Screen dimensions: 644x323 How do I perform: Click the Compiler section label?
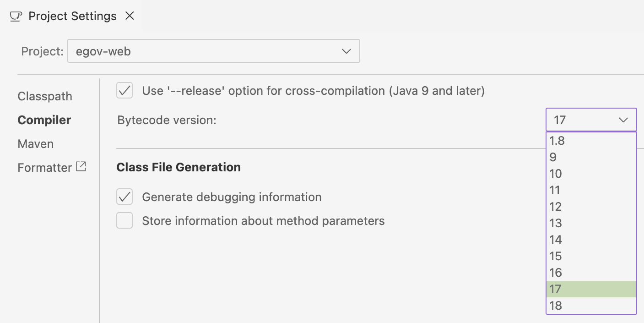(44, 120)
